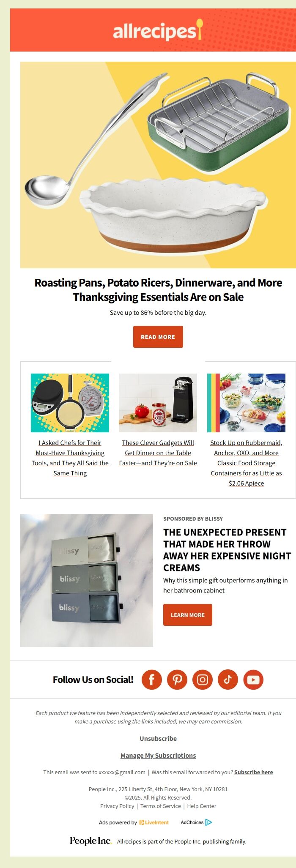
Task: Click the clever gadgets article thumbnail image
Action: (158, 403)
